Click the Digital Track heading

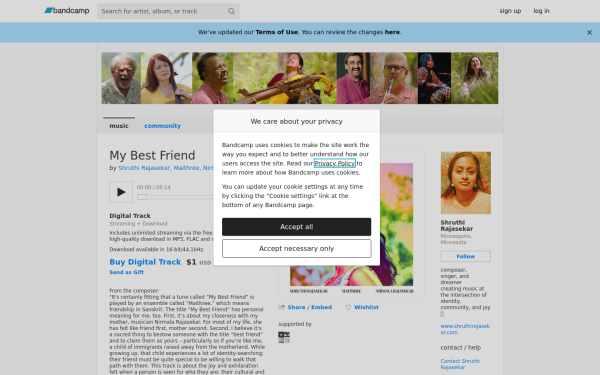coord(130,216)
